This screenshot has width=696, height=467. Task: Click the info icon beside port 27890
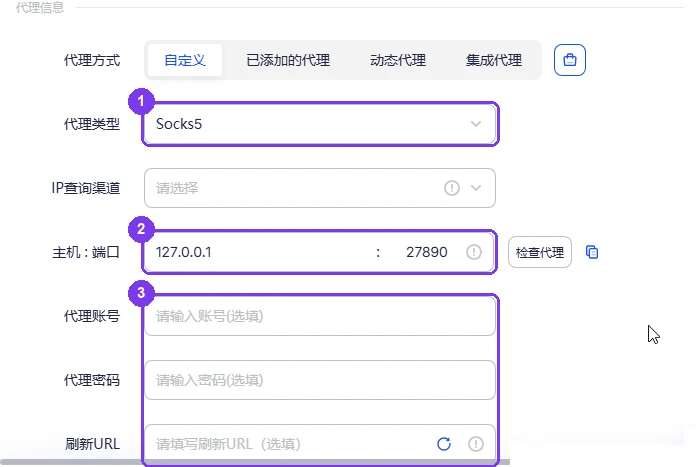(x=474, y=252)
